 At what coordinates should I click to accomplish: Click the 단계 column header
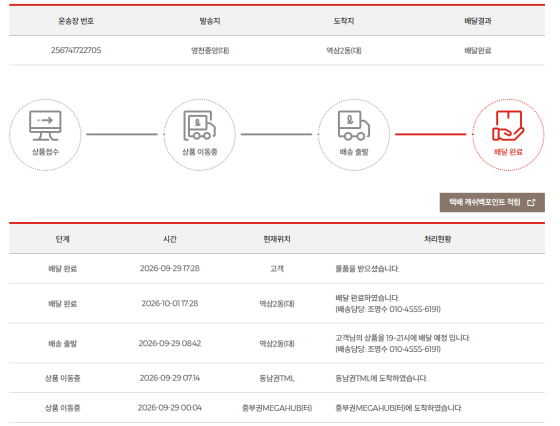(62, 239)
